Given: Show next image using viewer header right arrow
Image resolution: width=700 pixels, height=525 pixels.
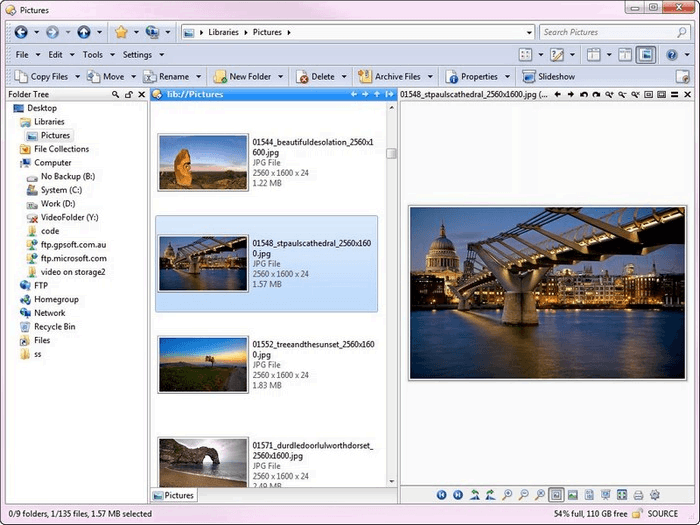Looking at the screenshot, I should [571, 94].
